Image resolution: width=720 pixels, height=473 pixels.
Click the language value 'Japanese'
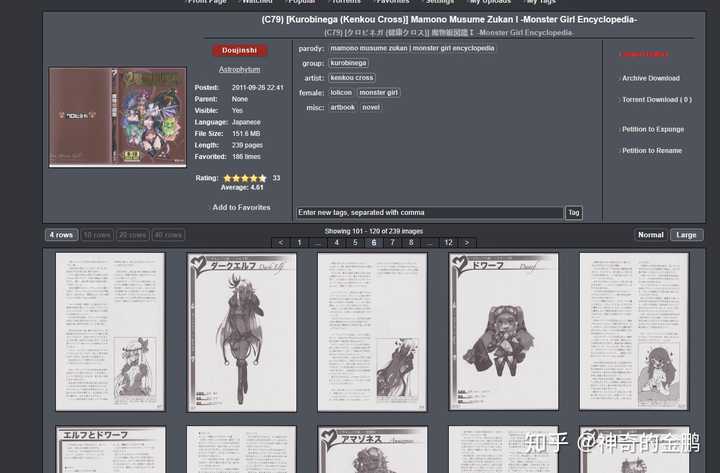246,122
